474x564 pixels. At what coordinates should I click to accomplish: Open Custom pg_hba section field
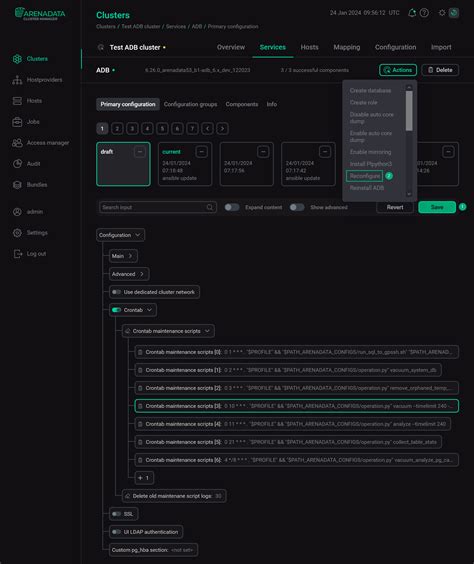pos(153,550)
